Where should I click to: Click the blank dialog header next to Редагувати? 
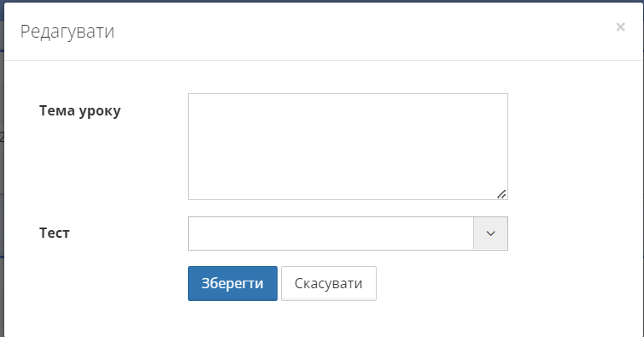pyautogui.click(x=361, y=32)
